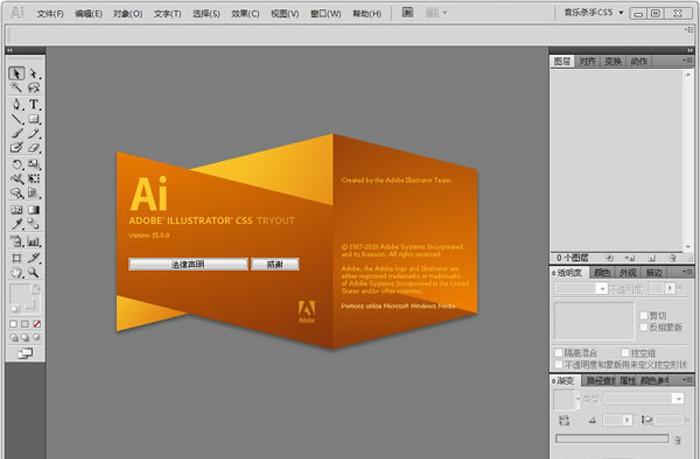Select the Eraser tool
700x459 pixels.
pyautogui.click(x=34, y=147)
